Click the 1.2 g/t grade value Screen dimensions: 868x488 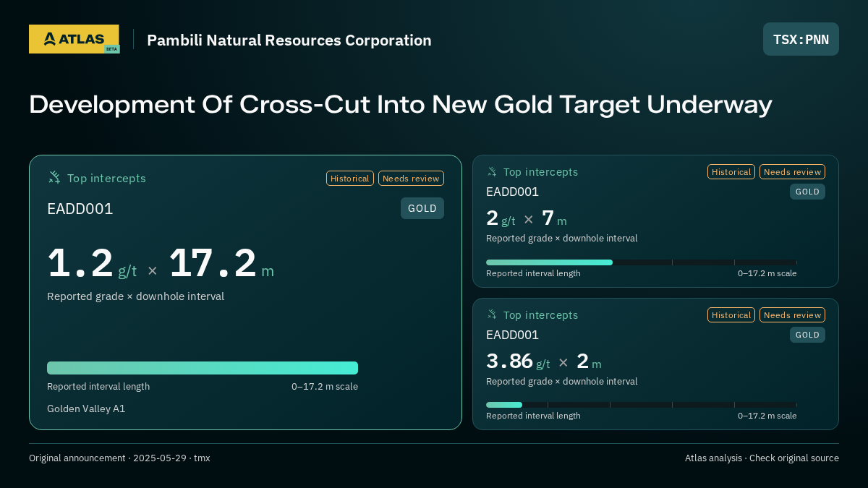[x=92, y=264]
